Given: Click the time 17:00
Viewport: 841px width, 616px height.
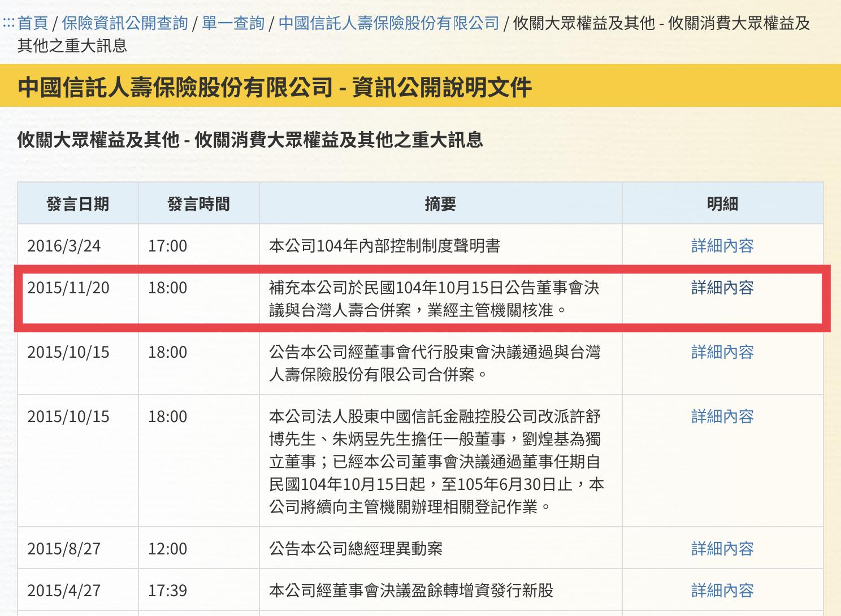Looking at the screenshot, I should [167, 246].
